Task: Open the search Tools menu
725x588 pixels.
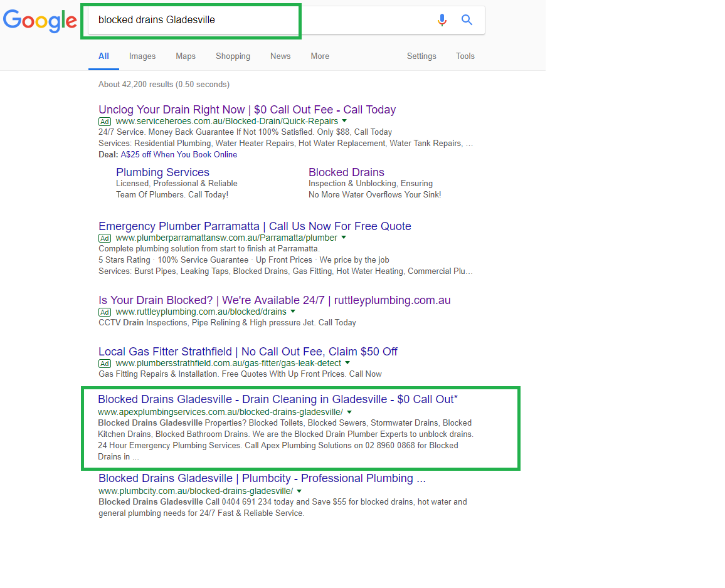Action: click(465, 56)
